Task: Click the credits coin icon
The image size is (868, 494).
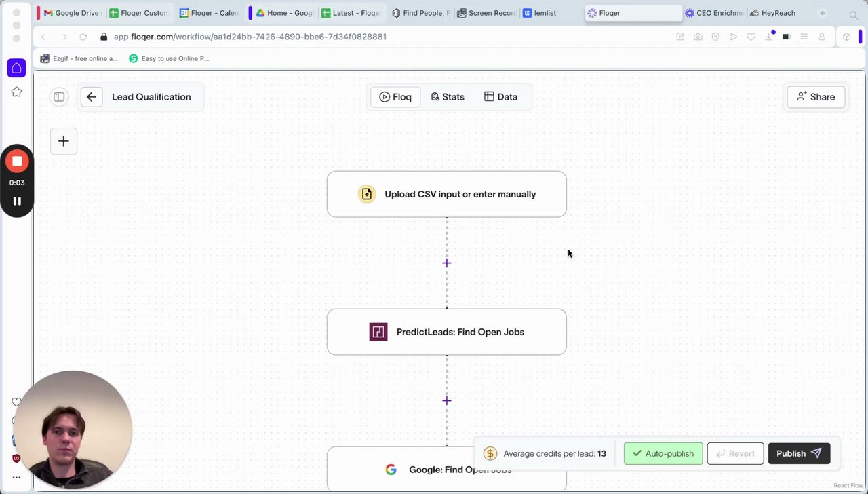Action: pyautogui.click(x=490, y=453)
